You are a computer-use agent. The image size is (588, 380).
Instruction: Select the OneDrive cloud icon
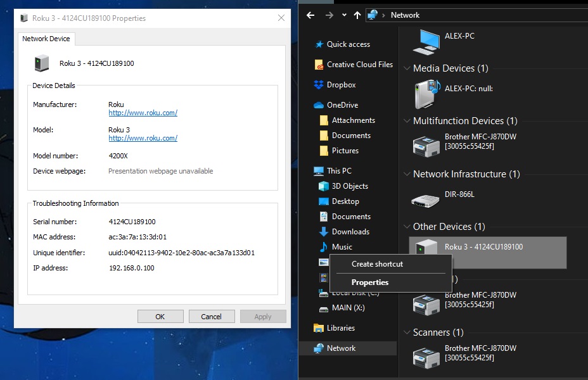(319, 105)
